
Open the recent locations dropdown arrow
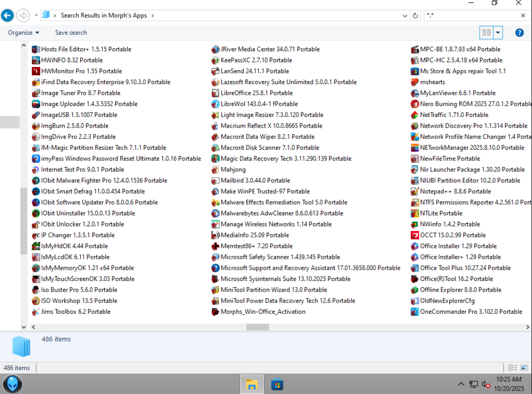click(x=36, y=15)
